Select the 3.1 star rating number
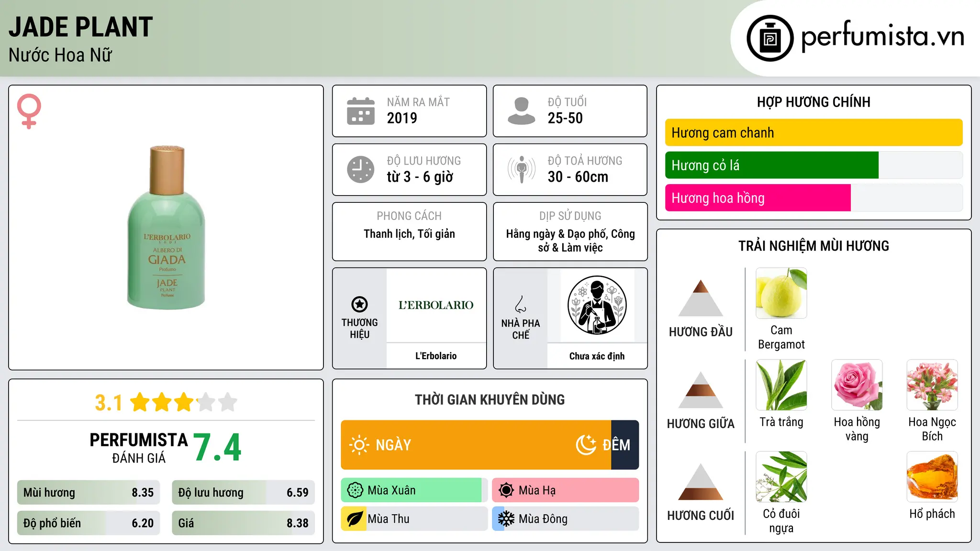 click(x=109, y=403)
